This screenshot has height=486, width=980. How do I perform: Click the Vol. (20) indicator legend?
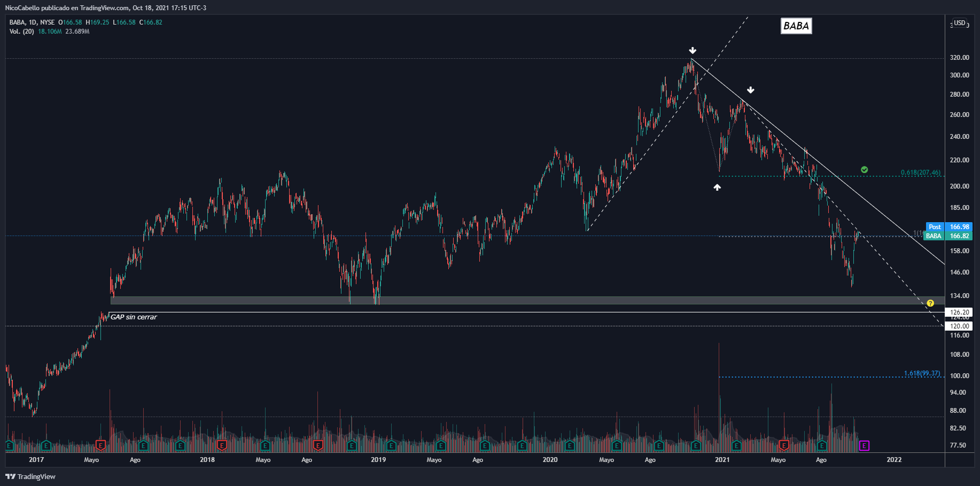(x=22, y=32)
